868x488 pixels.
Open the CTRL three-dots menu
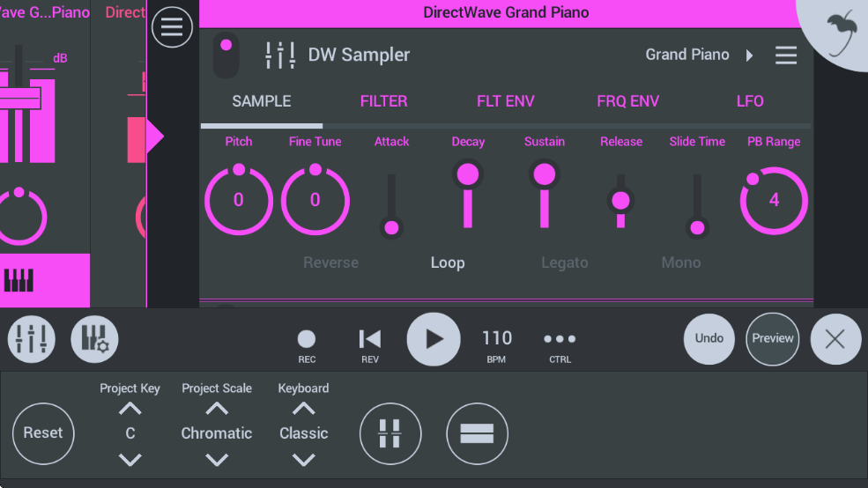[x=560, y=345]
